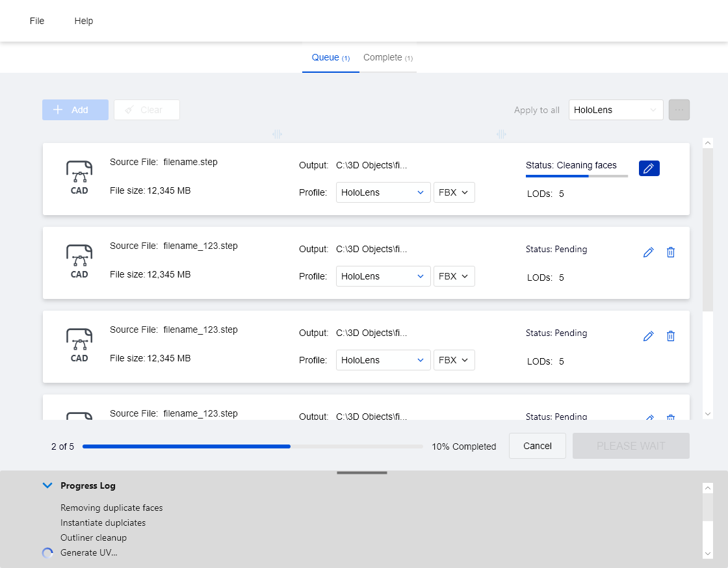Click the overall progress bar
Screen dimensions: 728x568
(x=253, y=446)
